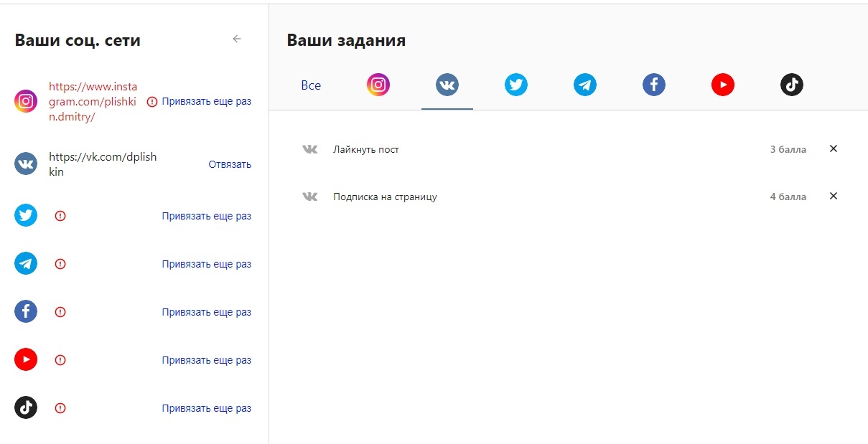Open the YouTube tasks tab icon
This screenshot has height=444, width=868.
(x=723, y=85)
